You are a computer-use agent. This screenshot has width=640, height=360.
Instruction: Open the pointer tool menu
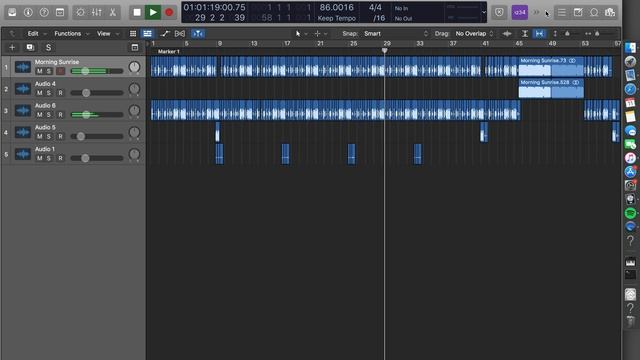(x=301, y=33)
